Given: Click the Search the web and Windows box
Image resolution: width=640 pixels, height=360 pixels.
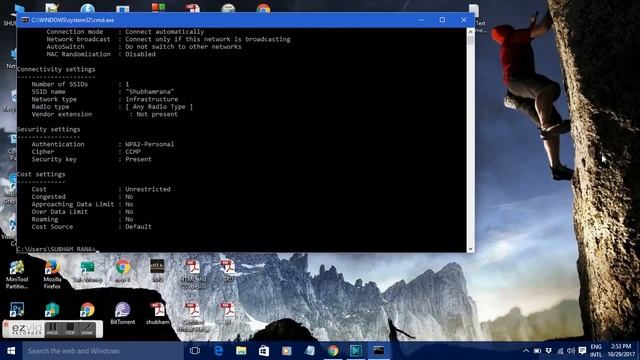Looking at the screenshot, I should coord(103,351).
